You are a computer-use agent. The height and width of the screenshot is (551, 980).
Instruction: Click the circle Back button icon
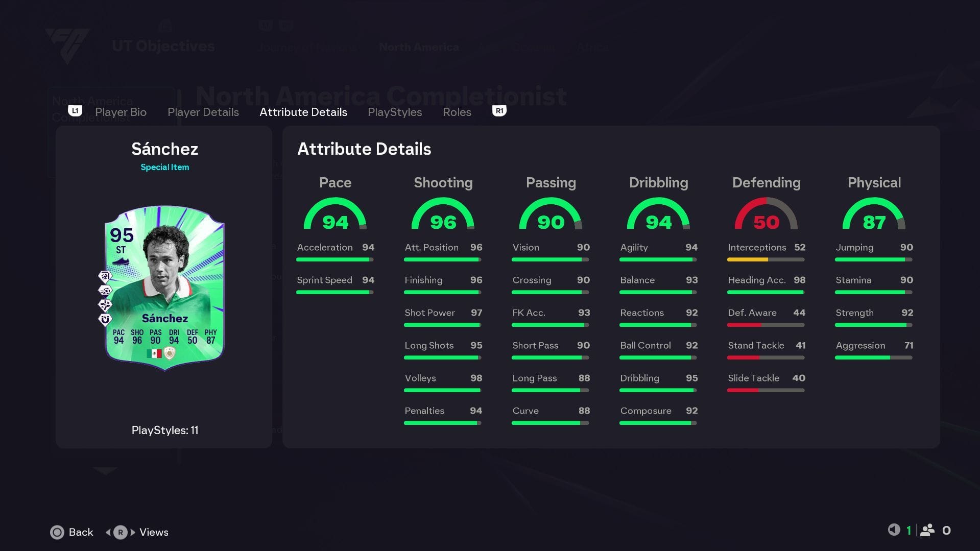click(x=57, y=532)
